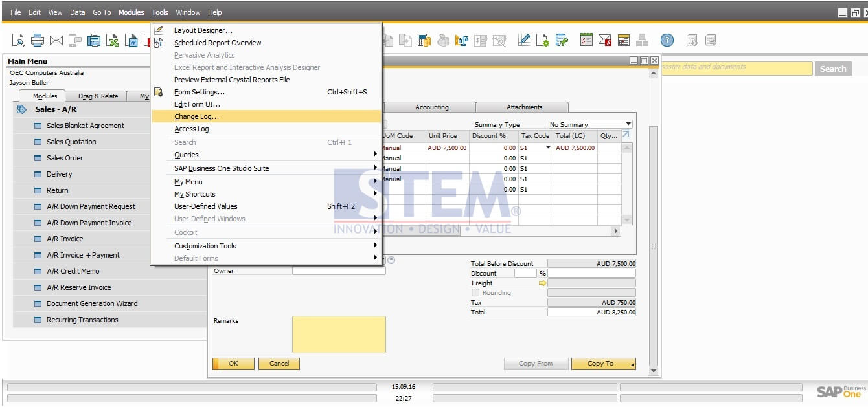
Task: Select Layout Designer menu entry
Action: 266,30
